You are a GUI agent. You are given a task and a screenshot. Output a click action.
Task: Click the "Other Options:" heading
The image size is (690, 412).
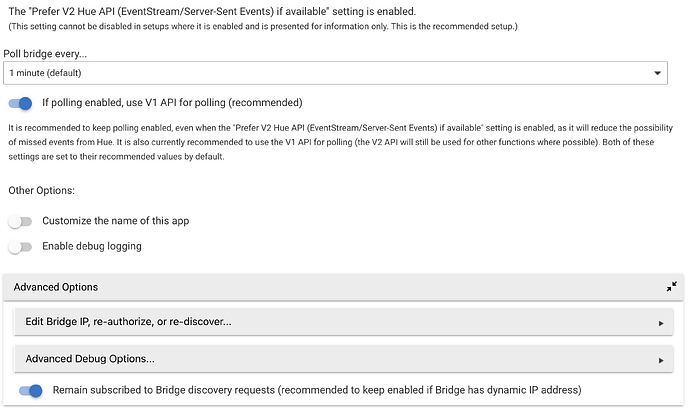[42, 190]
